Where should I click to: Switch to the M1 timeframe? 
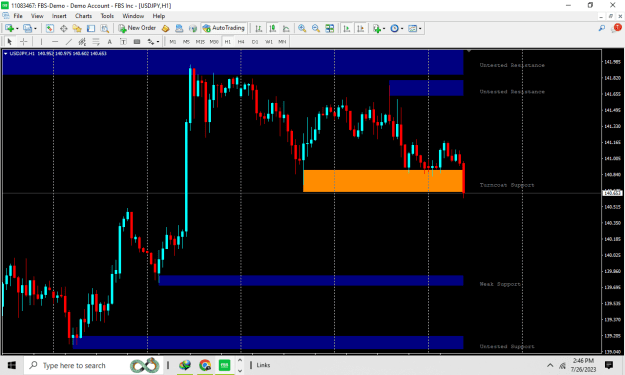coord(173,41)
